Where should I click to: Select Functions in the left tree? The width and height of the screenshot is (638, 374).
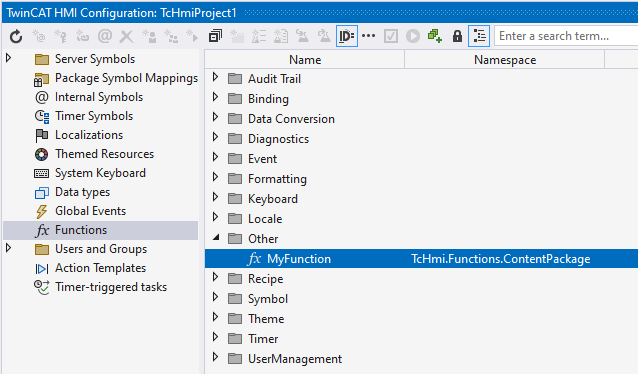click(x=101, y=230)
